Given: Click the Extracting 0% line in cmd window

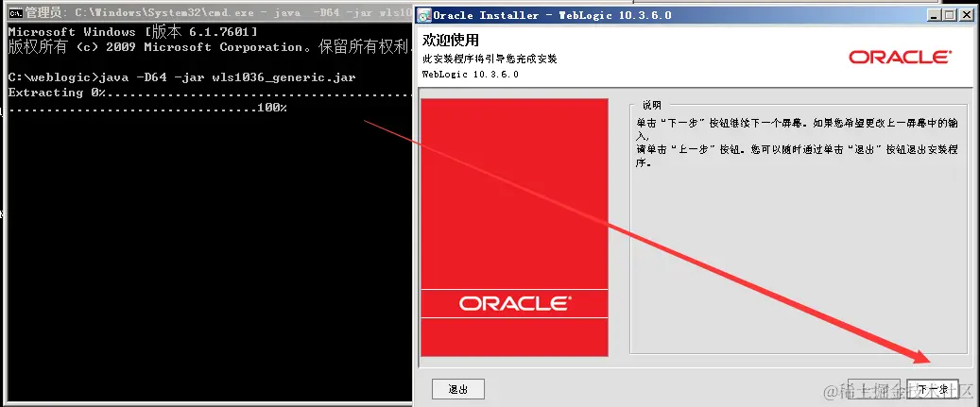Looking at the screenshot, I should coord(210,93).
